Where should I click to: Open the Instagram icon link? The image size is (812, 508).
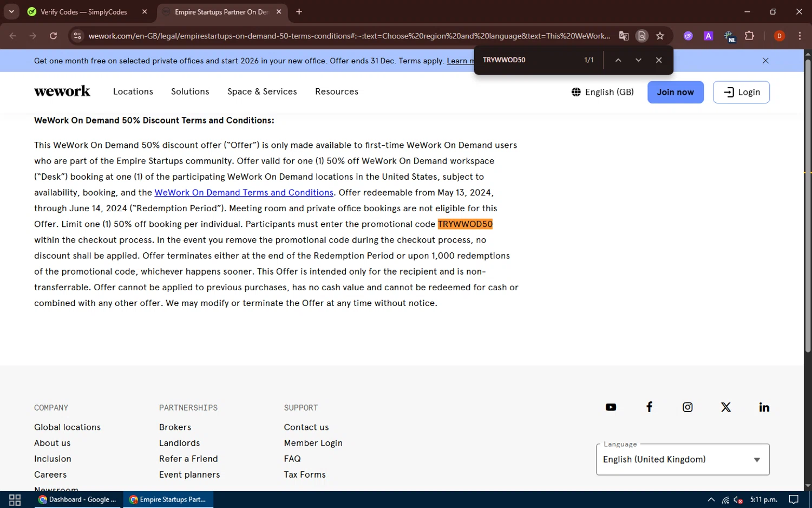(x=687, y=407)
